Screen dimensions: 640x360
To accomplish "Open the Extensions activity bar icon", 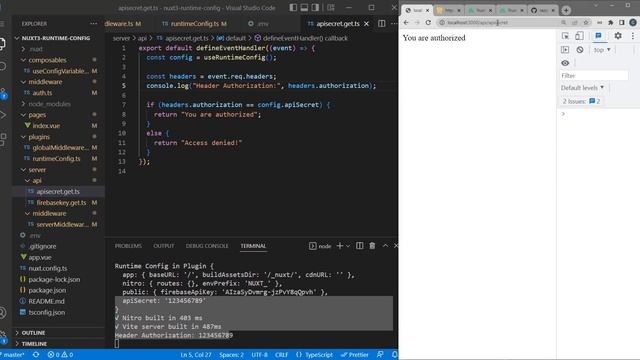I will (3, 139).
